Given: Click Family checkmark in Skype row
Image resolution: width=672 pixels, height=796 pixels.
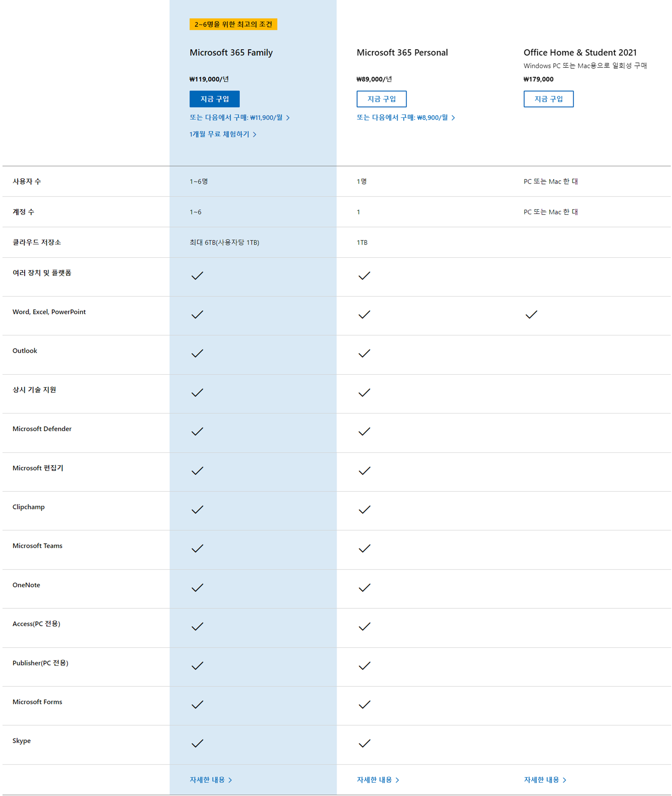Looking at the screenshot, I should (x=197, y=743).
